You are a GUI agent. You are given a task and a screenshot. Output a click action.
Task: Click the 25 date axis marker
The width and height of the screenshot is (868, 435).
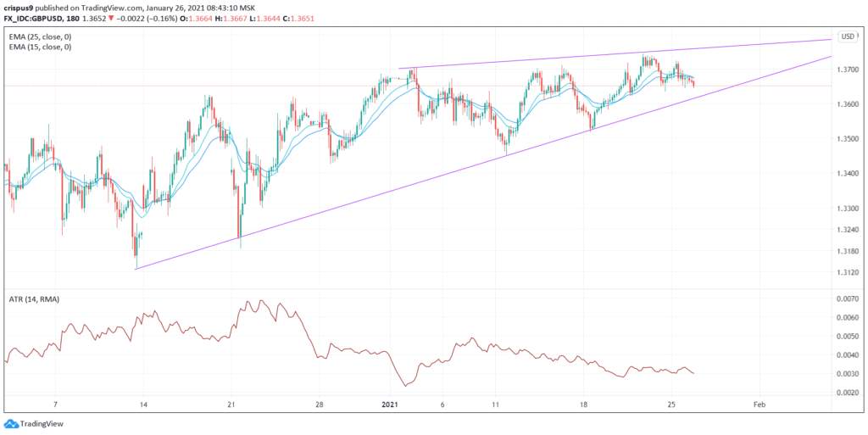[x=671, y=404]
